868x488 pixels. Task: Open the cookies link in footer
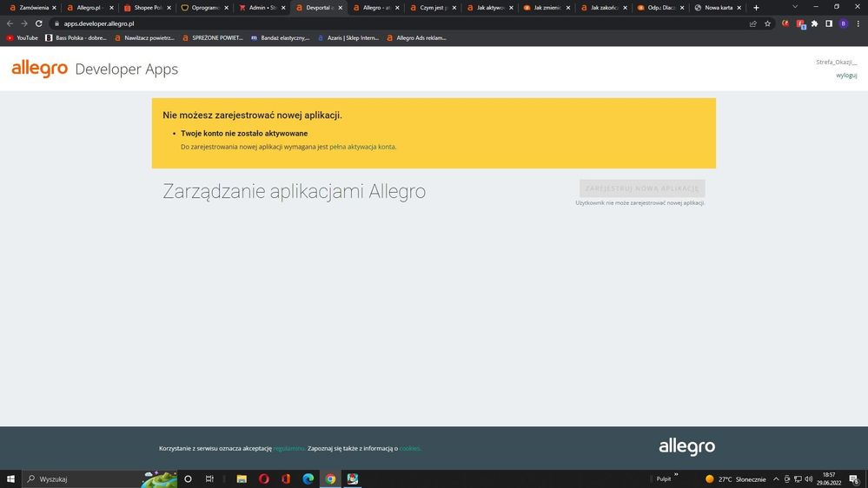click(409, 448)
